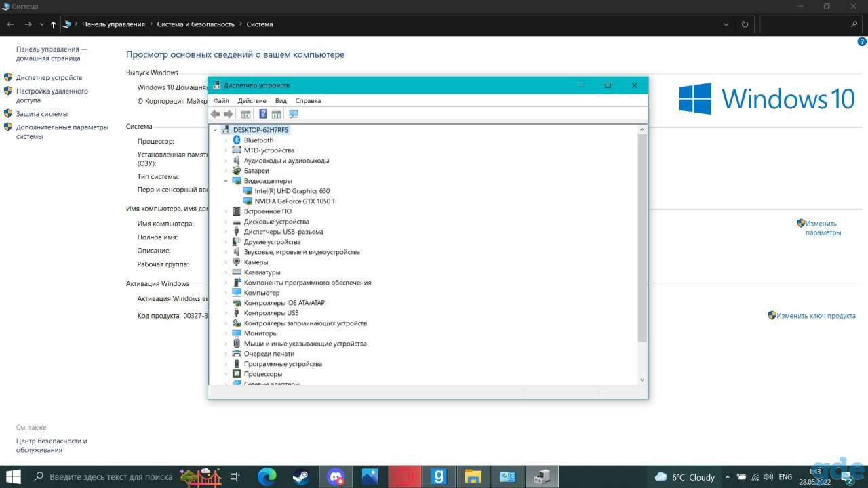Expand the Мониторы category
The height and width of the screenshot is (488, 868).
226,333
